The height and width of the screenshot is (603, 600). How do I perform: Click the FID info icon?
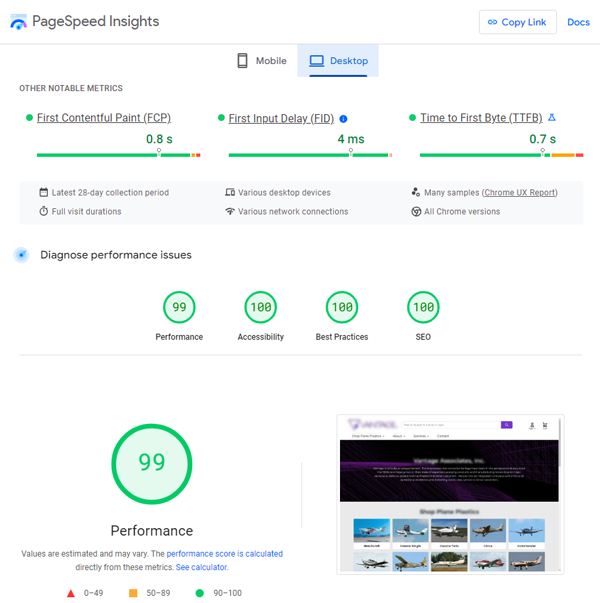[344, 118]
